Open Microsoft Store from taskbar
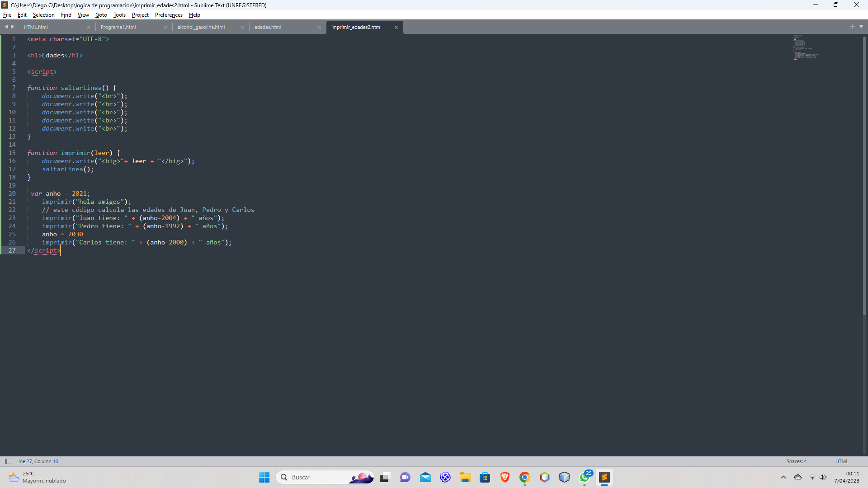Screen dimensions: 868x488 pos(485,477)
